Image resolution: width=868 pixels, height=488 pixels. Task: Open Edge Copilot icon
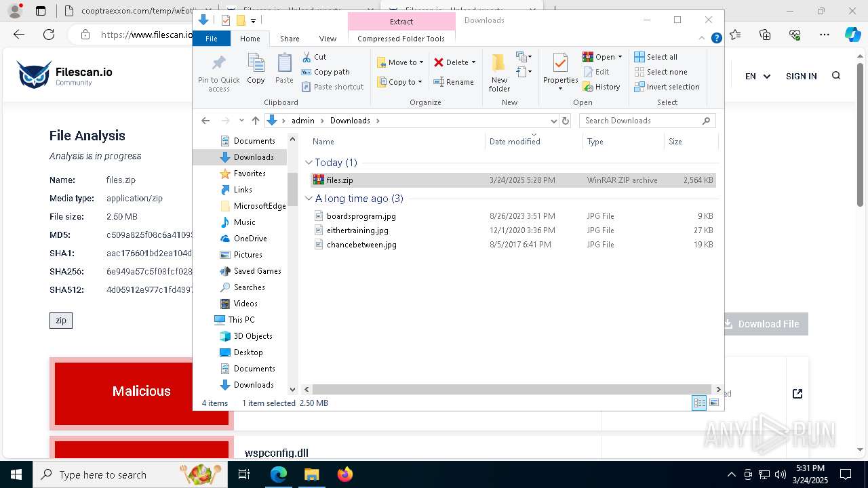pos(853,35)
